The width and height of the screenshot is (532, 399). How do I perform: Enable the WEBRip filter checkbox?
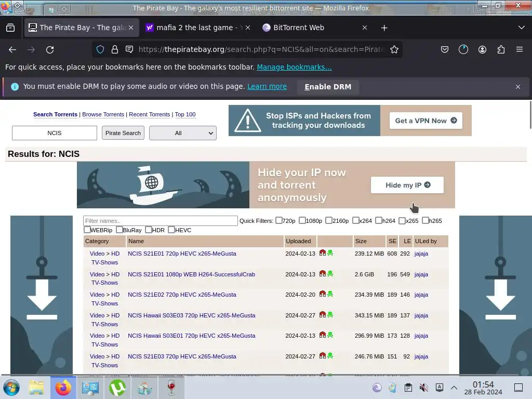(87, 230)
